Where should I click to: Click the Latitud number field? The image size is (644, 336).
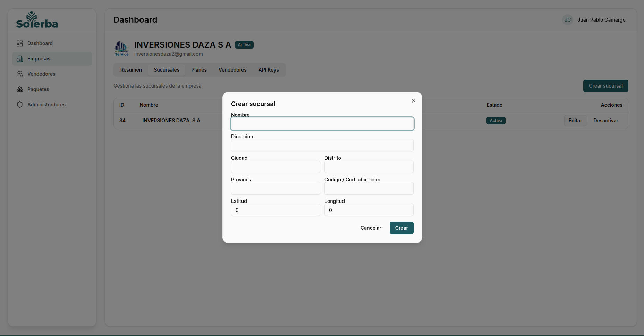(x=276, y=210)
